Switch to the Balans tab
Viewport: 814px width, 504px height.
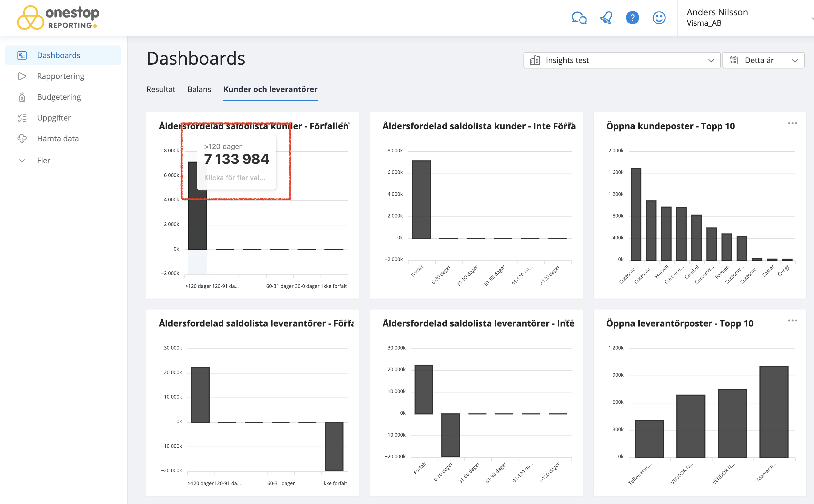coord(199,89)
